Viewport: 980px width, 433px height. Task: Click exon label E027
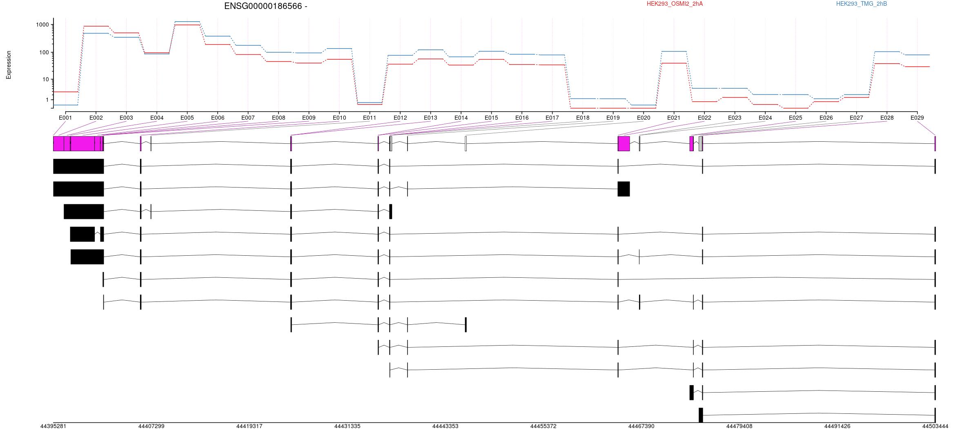pyautogui.click(x=856, y=118)
